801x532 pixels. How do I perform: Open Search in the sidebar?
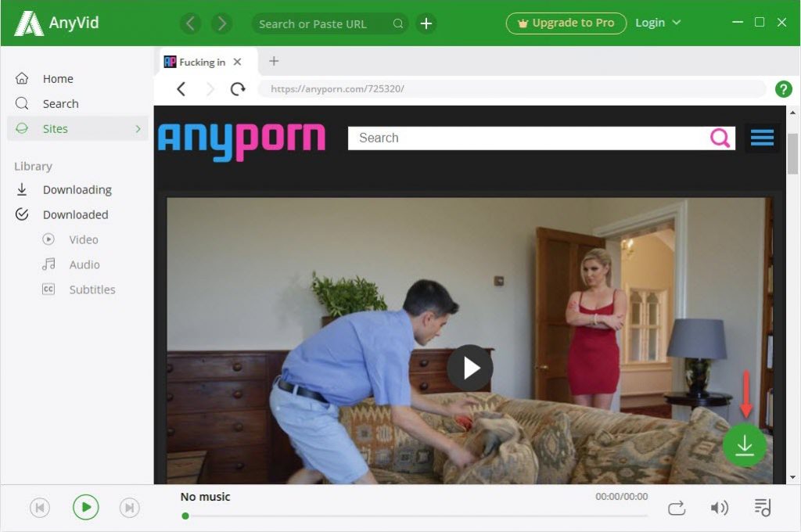pos(77,104)
